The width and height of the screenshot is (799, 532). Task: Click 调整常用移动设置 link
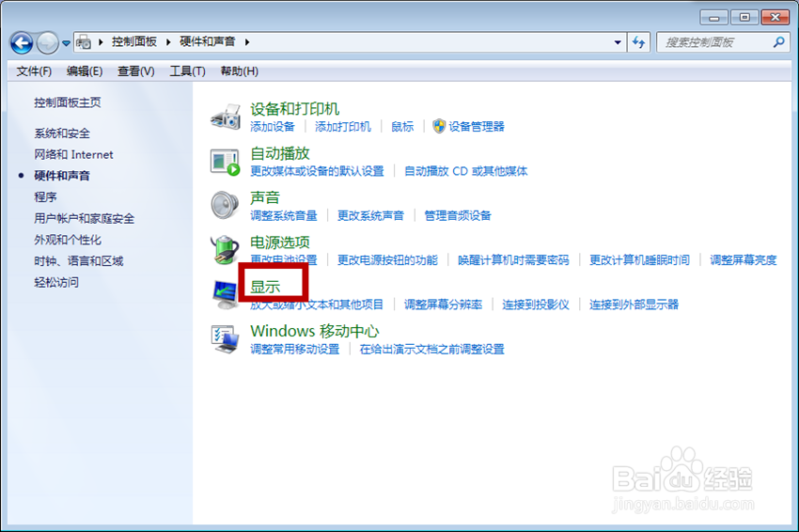tap(294, 349)
